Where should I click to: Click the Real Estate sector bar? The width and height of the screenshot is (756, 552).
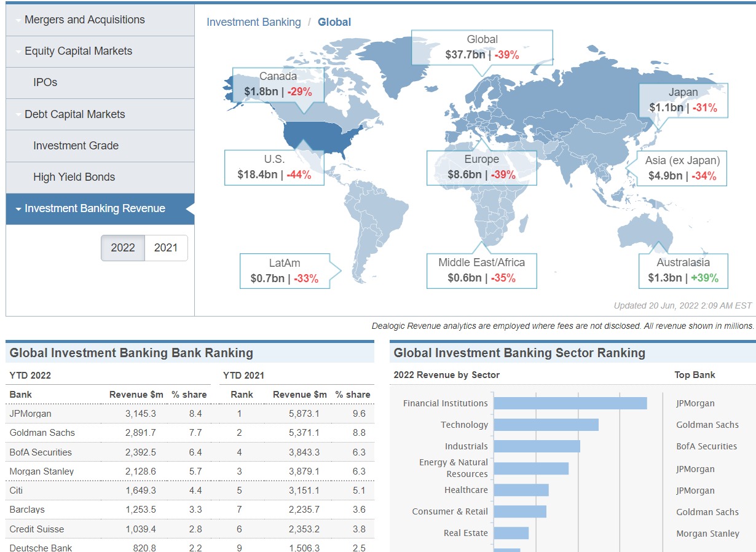pos(511,533)
